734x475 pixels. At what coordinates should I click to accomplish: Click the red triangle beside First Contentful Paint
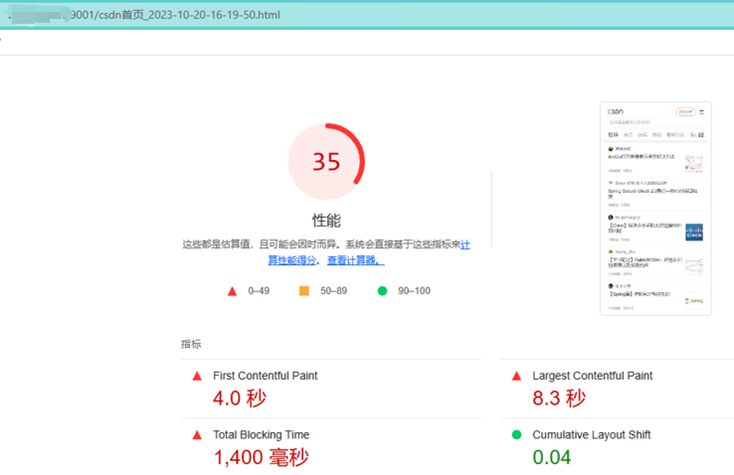(x=197, y=376)
